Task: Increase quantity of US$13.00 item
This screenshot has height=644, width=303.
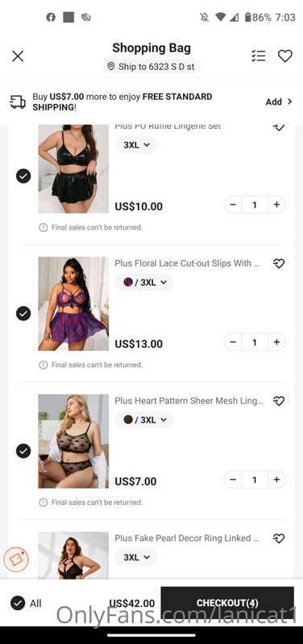Action: coord(276,341)
